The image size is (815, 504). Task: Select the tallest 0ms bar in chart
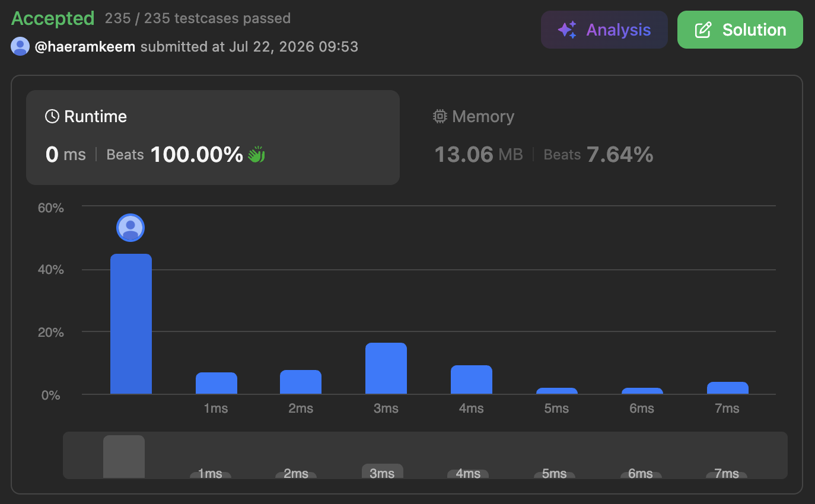(131, 324)
